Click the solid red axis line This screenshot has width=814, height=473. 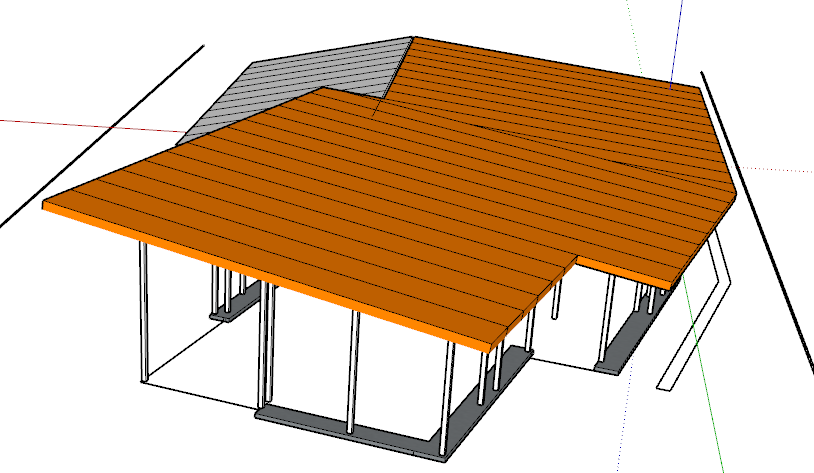click(93, 125)
